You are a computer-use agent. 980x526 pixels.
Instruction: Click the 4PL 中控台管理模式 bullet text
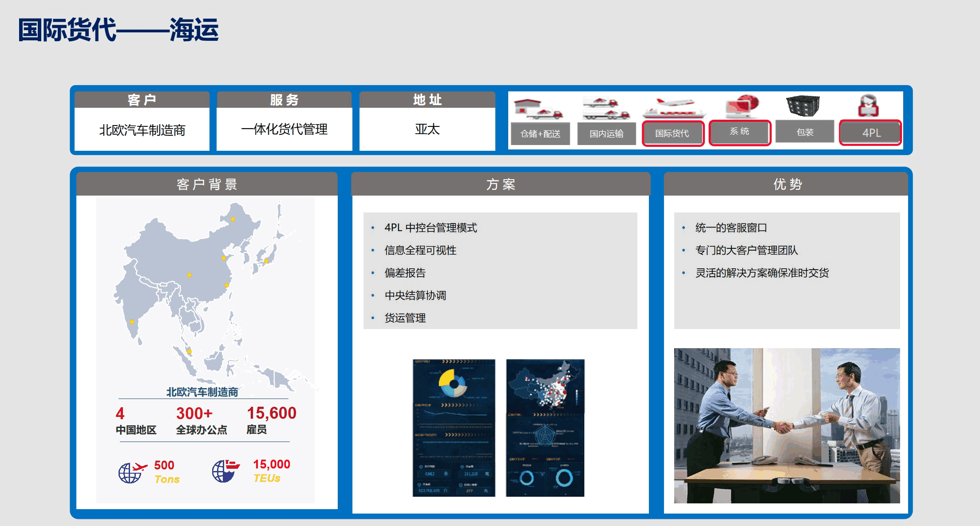431,228
